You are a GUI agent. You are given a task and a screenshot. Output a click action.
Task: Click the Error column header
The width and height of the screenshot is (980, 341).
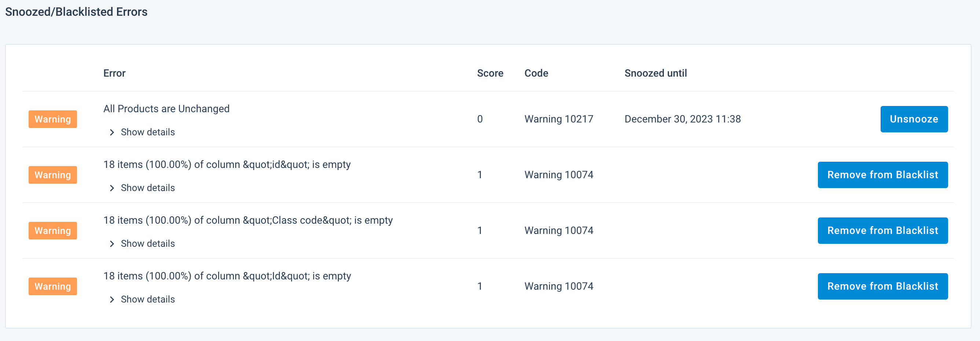pyautogui.click(x=114, y=73)
